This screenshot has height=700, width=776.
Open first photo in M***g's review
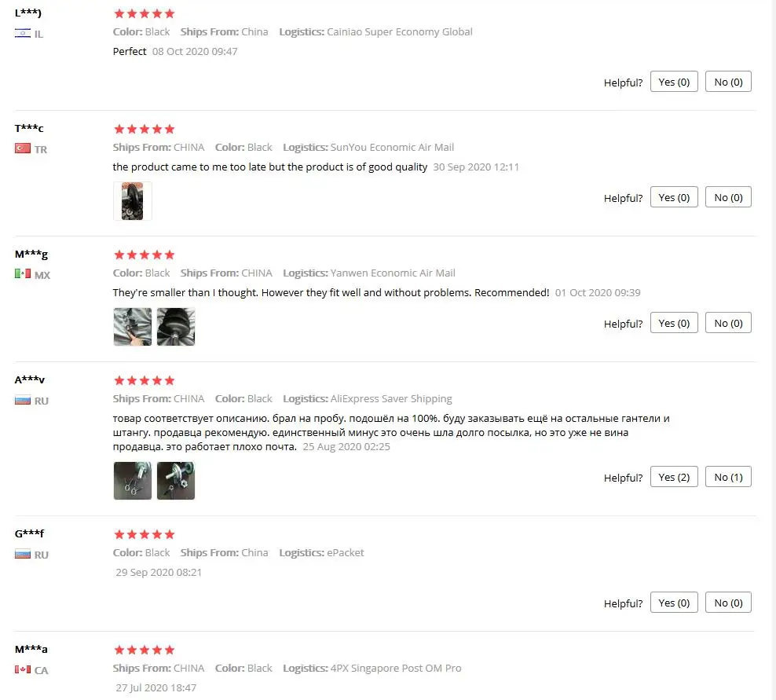pyautogui.click(x=132, y=327)
